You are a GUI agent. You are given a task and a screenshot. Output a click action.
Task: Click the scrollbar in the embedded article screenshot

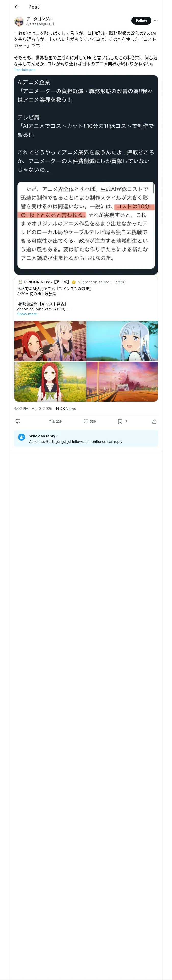pos(153,188)
